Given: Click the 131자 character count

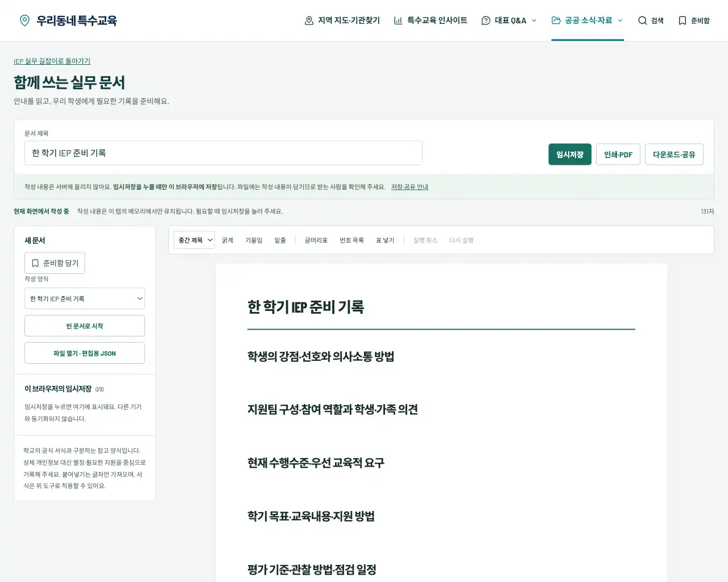Looking at the screenshot, I should coord(708,211).
